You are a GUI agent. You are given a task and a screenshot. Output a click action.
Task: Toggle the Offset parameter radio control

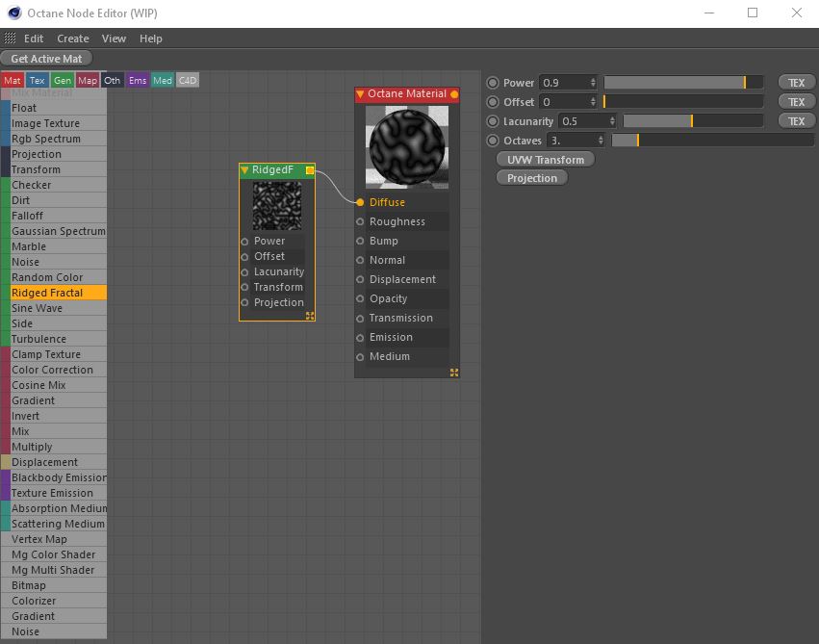pos(491,101)
